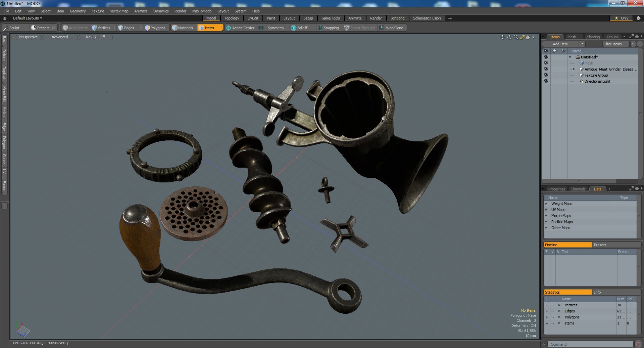Click the Ray GL: Off button
Screen dimensions: 644x348
coord(95,37)
